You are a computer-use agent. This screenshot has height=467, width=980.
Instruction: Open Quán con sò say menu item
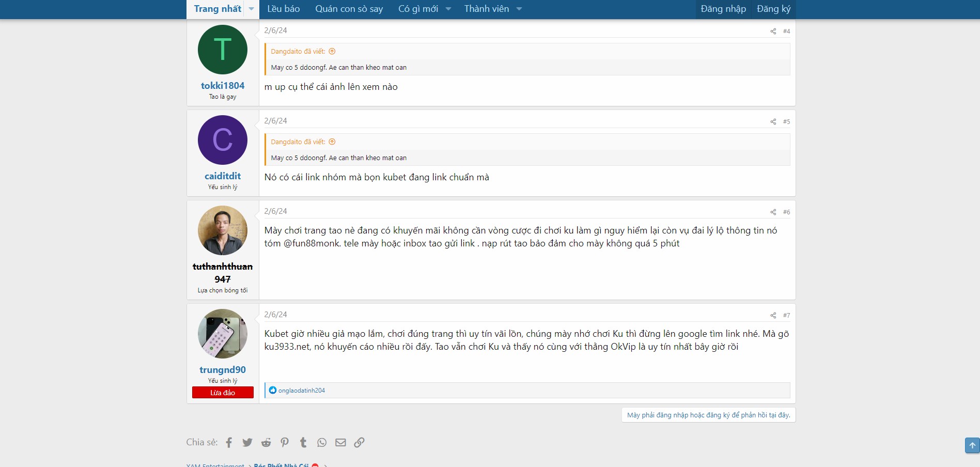point(349,9)
